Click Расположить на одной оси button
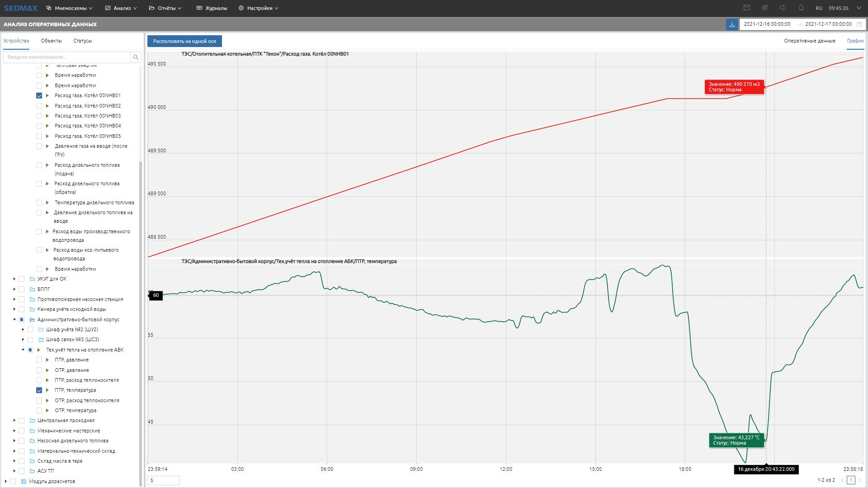The height and width of the screenshot is (488, 868). pos(184,41)
